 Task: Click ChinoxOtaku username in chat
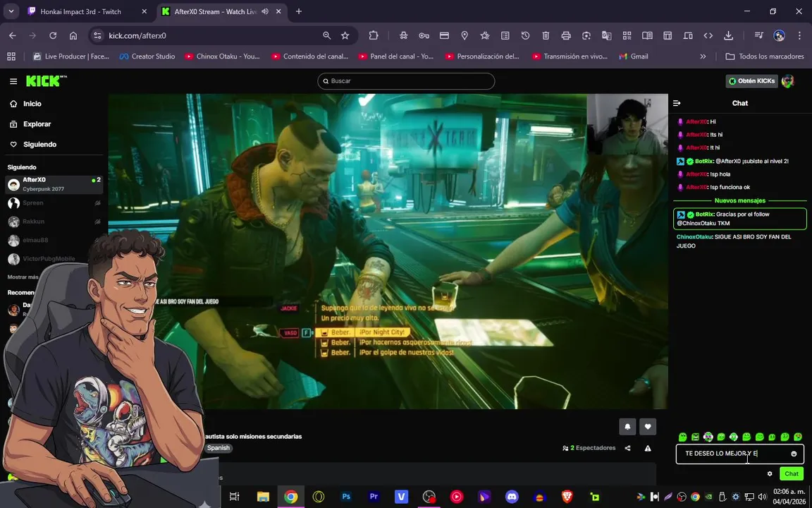[694, 237]
